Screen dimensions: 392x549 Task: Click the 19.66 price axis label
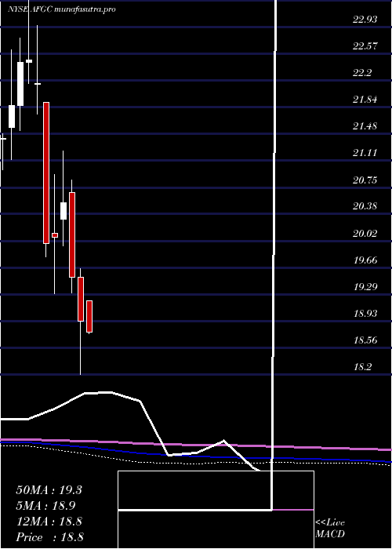pyautogui.click(x=365, y=260)
